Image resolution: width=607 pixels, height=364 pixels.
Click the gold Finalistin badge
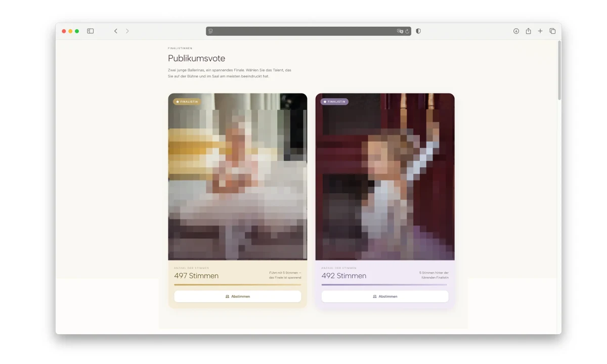tap(187, 102)
